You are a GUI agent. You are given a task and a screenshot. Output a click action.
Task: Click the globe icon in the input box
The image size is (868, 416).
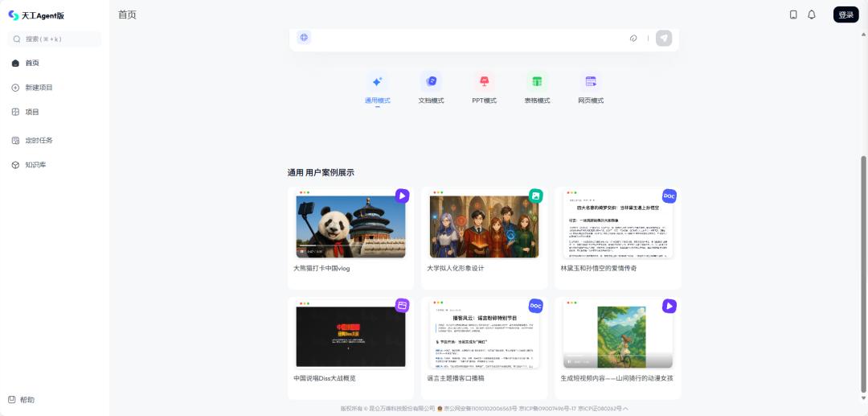pos(303,38)
